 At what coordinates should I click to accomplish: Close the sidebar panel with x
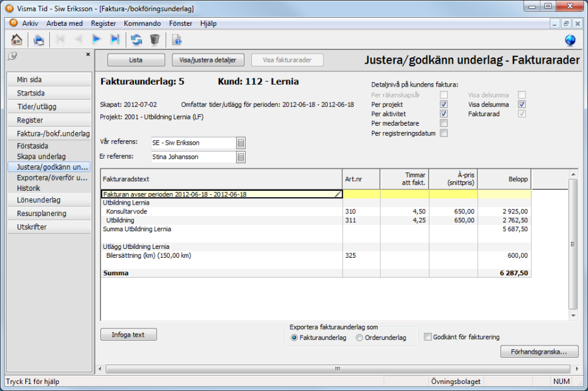point(88,54)
